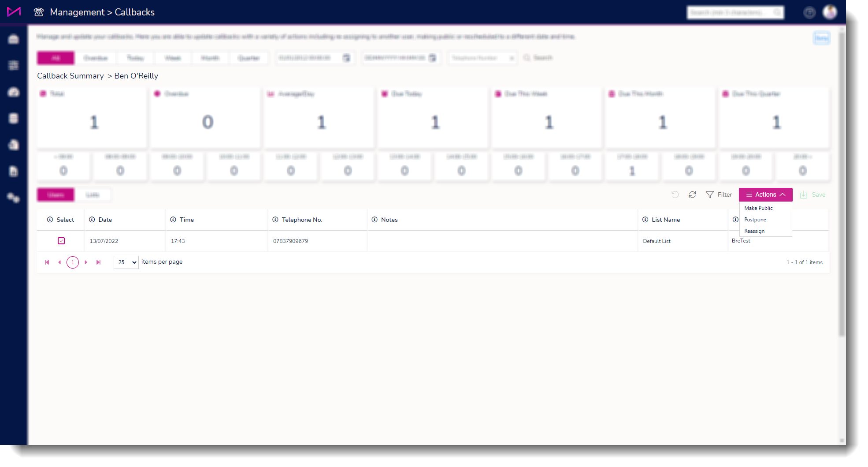
Task: Select the Month time-range tab
Action: [210, 58]
